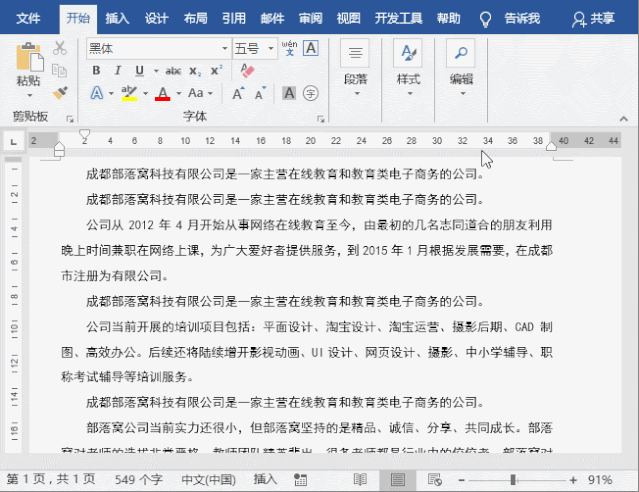Open the 审阅 ribbon tab
The image size is (639, 492).
pyautogui.click(x=310, y=18)
